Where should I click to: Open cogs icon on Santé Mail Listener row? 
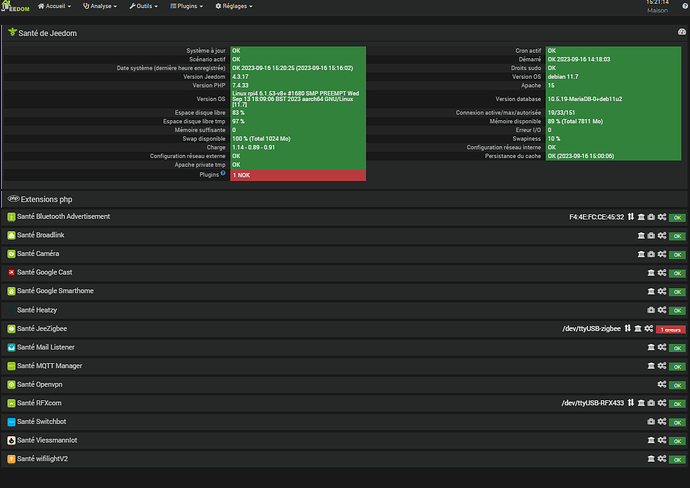pyautogui.click(x=662, y=347)
